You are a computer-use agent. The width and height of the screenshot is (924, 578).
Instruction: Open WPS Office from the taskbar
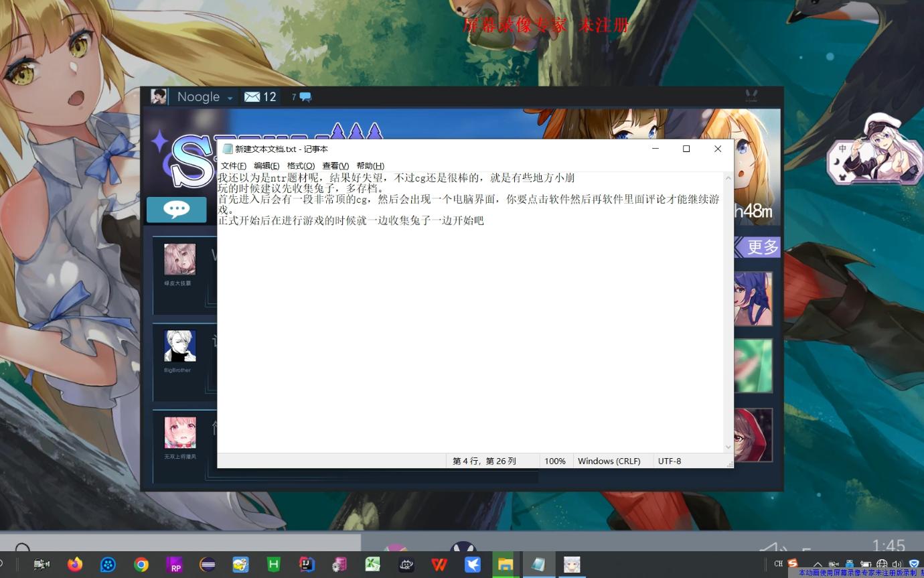tap(439, 565)
